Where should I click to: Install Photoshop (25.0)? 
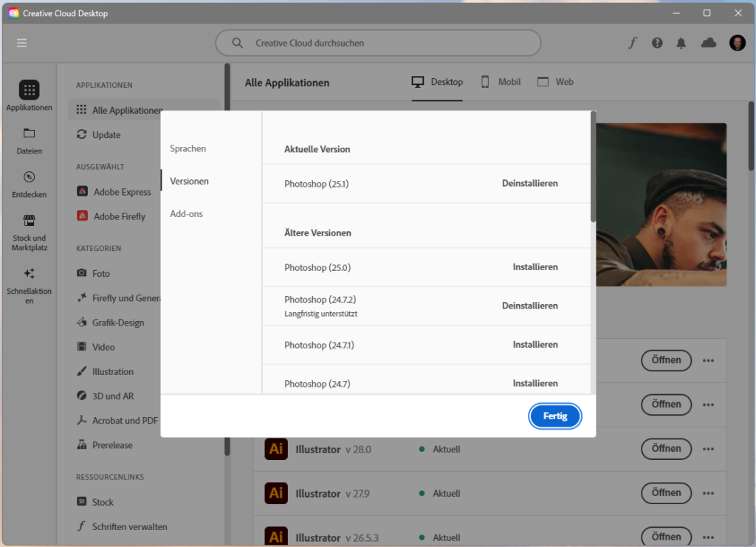tap(535, 266)
